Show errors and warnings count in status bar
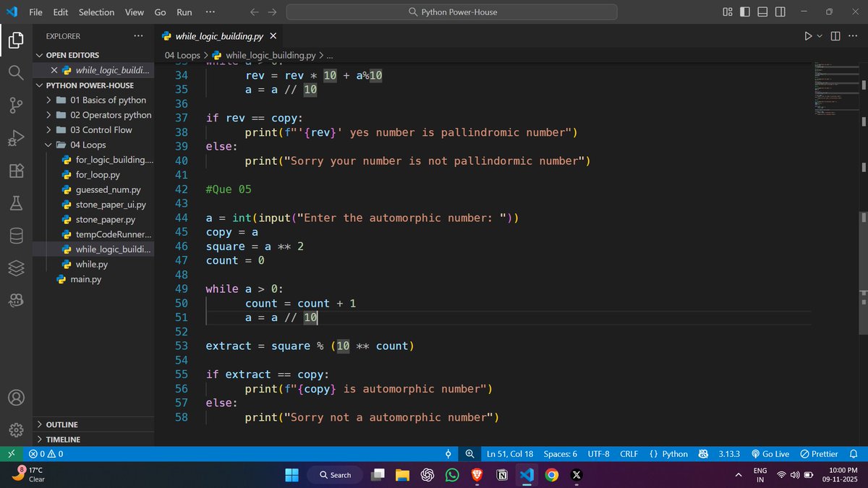The height and width of the screenshot is (488, 868). point(46,454)
